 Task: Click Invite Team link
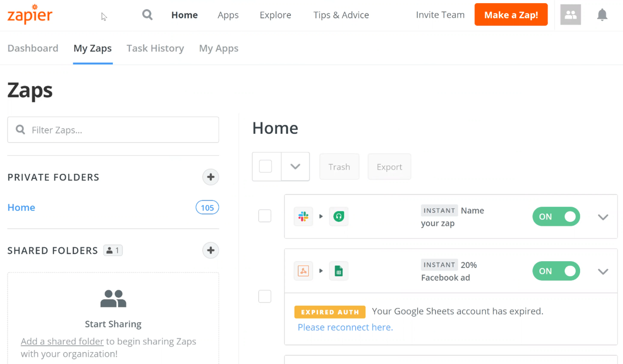click(x=440, y=15)
